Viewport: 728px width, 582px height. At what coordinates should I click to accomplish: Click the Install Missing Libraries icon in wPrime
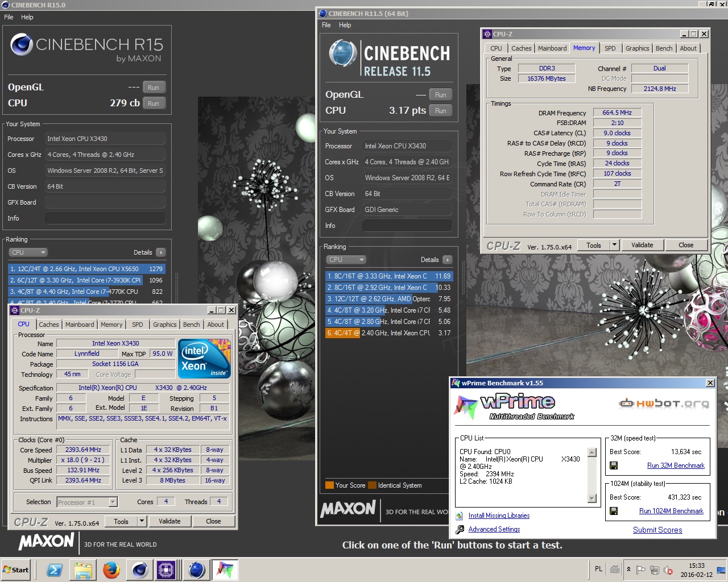coord(460,516)
